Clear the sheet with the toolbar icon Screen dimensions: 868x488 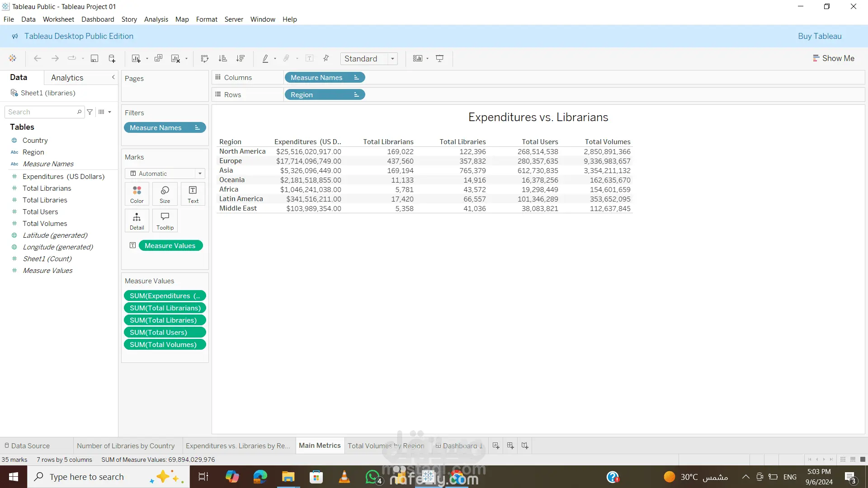click(x=175, y=58)
